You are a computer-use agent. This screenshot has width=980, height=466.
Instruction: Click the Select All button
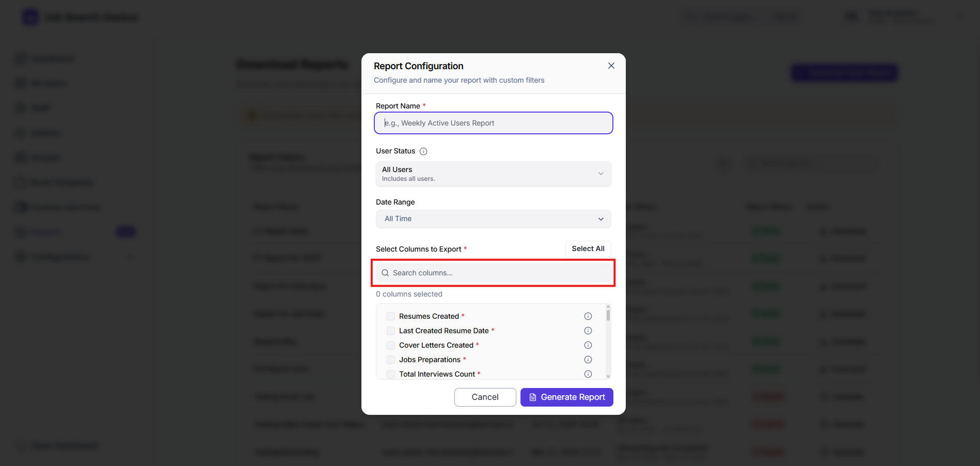coord(588,248)
